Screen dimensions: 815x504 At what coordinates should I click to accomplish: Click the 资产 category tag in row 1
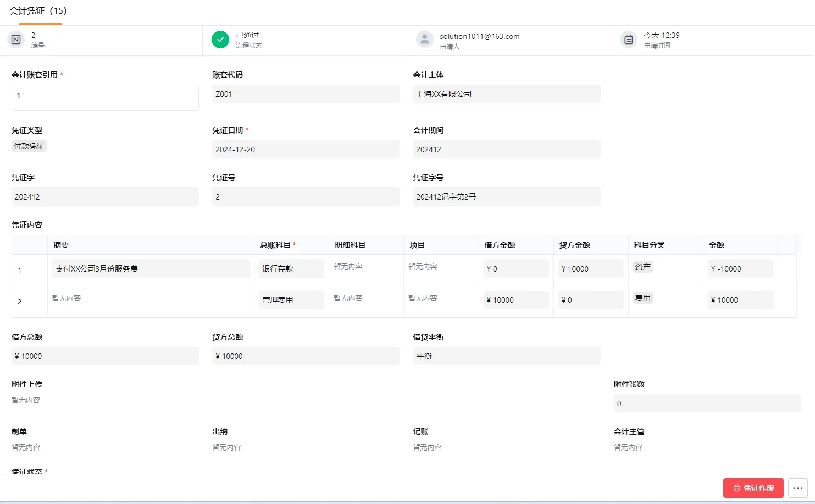(643, 266)
